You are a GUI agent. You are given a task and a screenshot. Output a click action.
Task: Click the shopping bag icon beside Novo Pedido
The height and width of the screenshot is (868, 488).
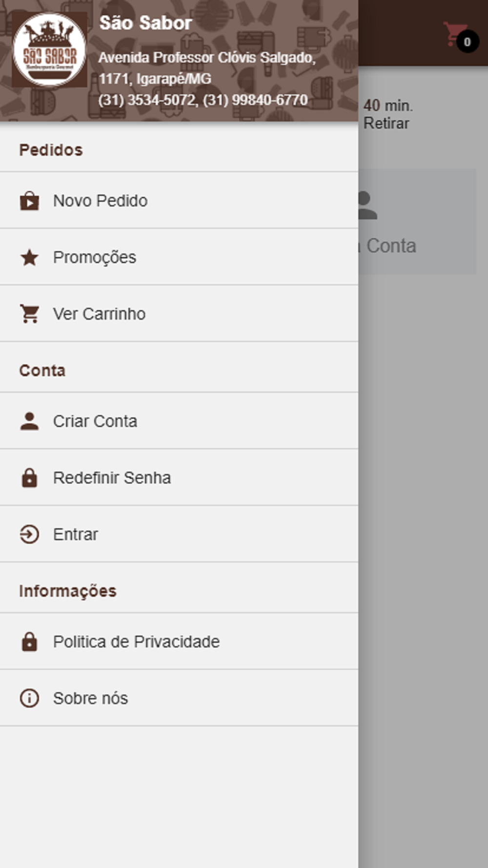pos(29,201)
